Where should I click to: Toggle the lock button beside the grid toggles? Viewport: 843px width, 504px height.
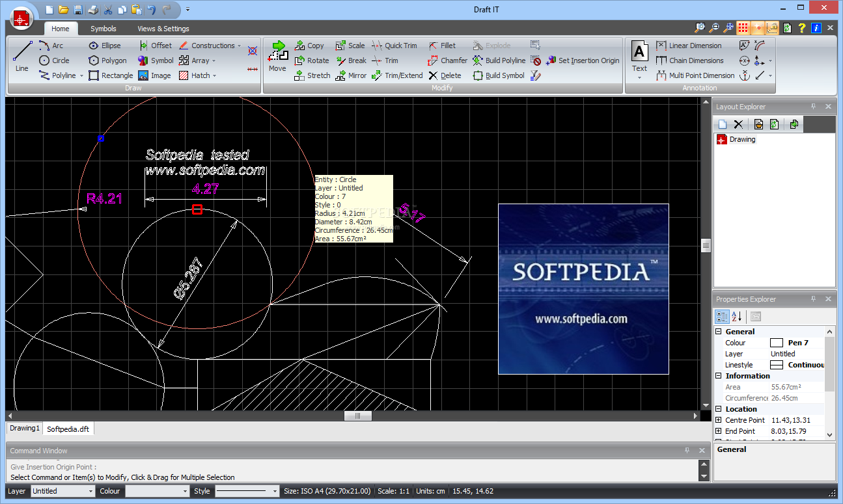coord(772,28)
